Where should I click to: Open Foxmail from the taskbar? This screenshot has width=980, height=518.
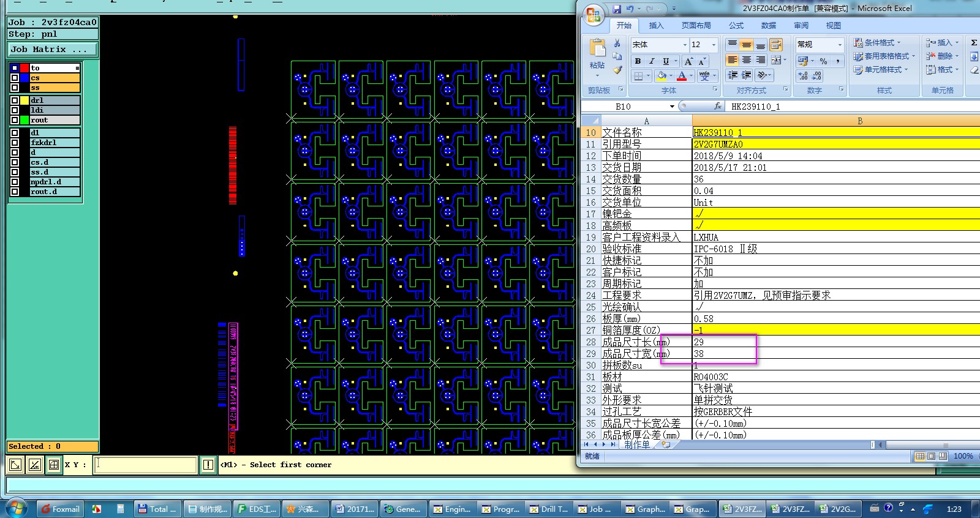pos(60,509)
